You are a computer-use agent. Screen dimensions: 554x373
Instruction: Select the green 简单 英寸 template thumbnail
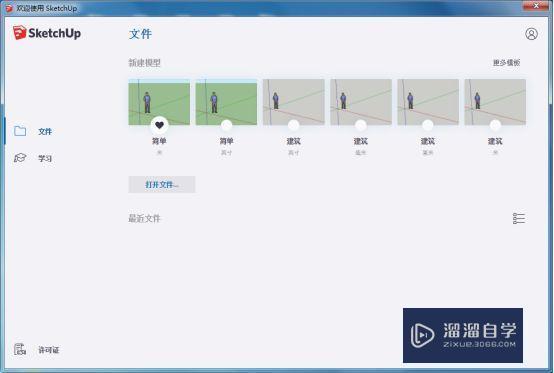[x=226, y=102]
